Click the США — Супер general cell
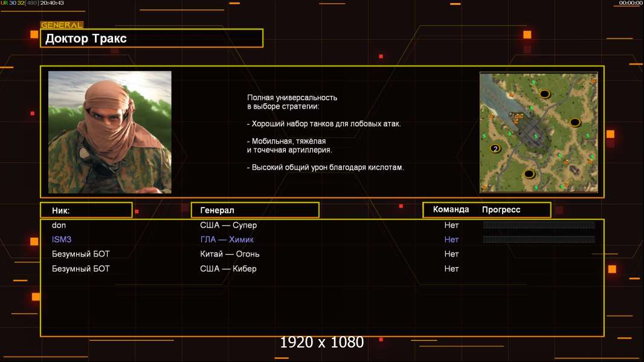This screenshot has width=644, height=362. (x=228, y=225)
